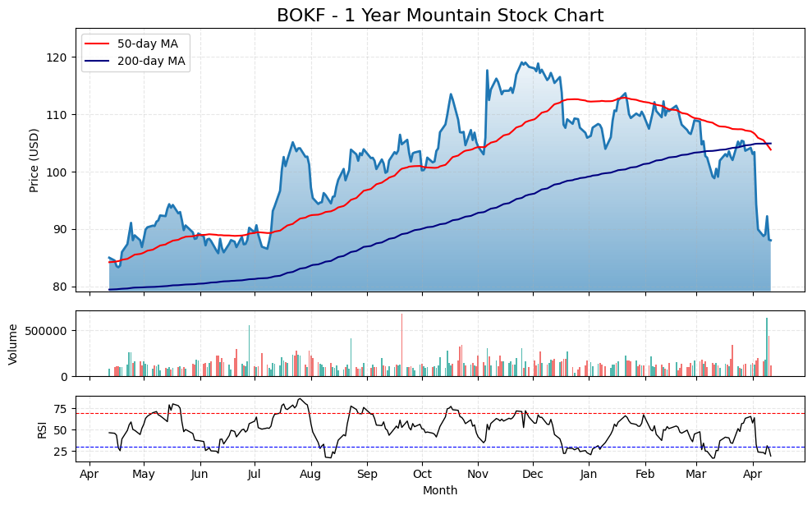Select the 50 RSI axis tick

[60, 430]
